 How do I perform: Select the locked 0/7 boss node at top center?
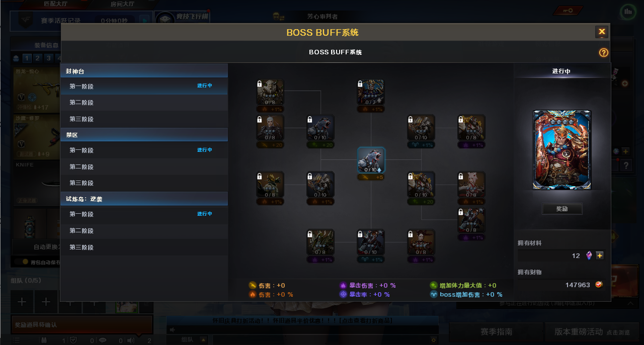(x=371, y=92)
